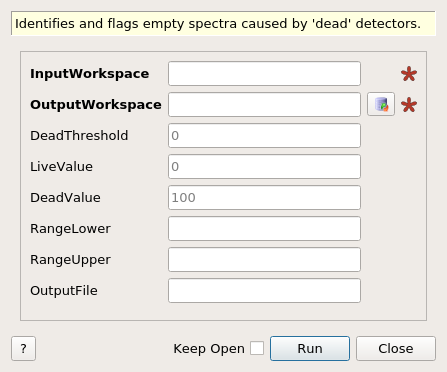Viewport: 447px width, 372px height.
Task: Click the Keep Open label text
Action: [209, 349]
